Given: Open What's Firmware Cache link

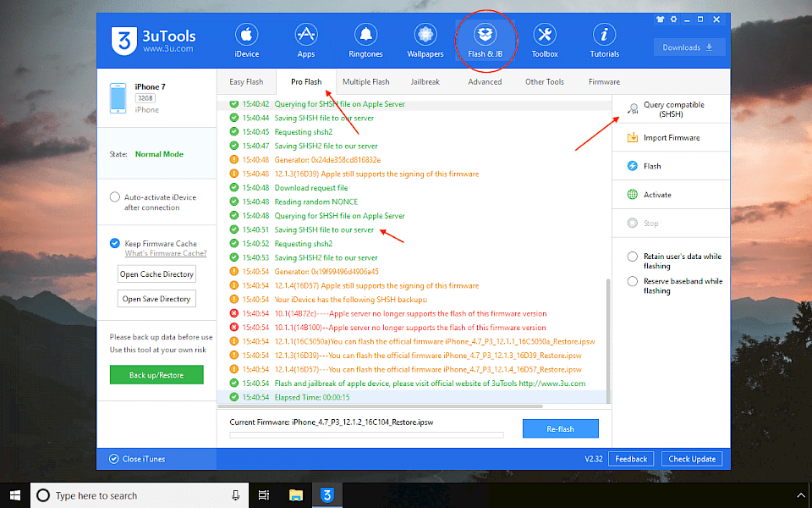Looking at the screenshot, I should point(166,253).
